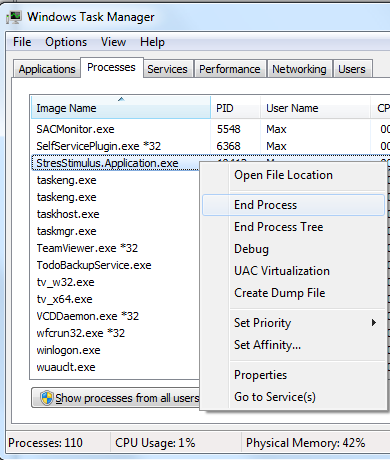390x460 pixels.
Task: Open the Options menu
Action: tap(66, 42)
